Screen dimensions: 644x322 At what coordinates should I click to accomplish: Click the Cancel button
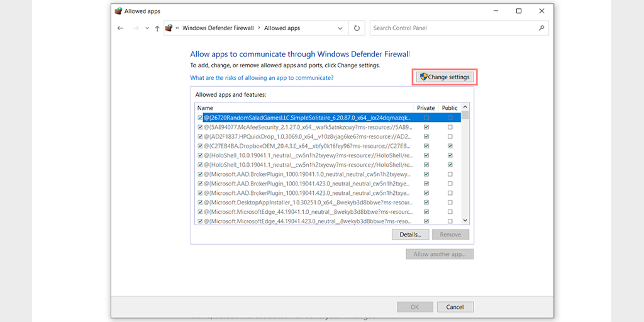[455, 307]
